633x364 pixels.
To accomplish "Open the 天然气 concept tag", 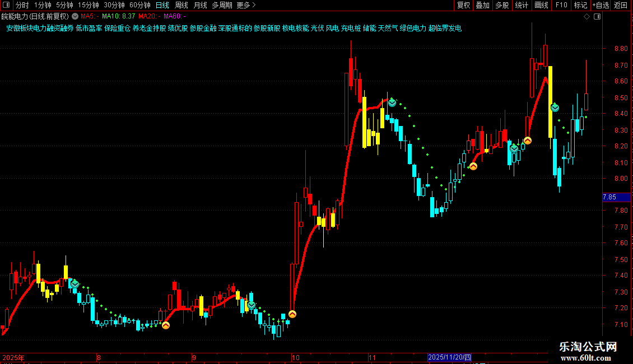I will (388, 28).
